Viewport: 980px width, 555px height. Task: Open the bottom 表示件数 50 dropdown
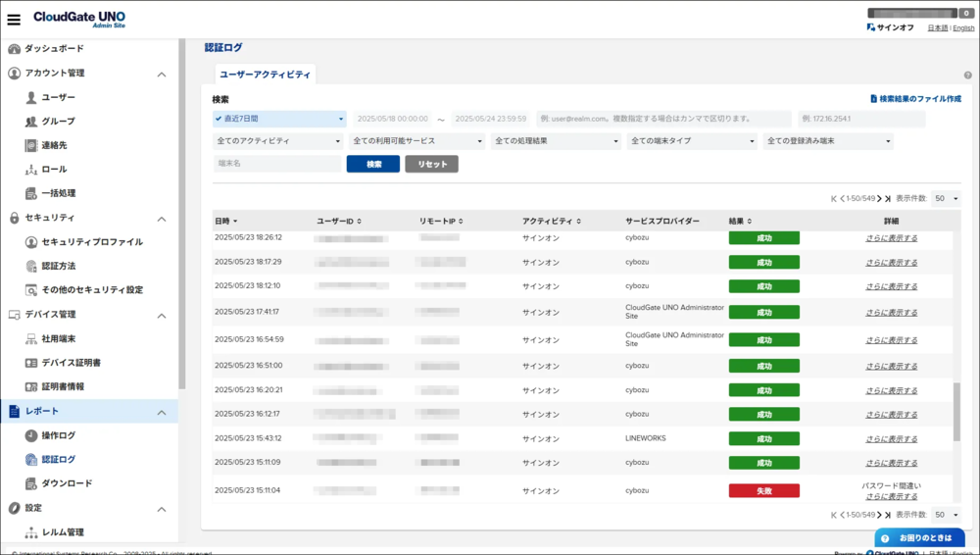click(x=946, y=515)
